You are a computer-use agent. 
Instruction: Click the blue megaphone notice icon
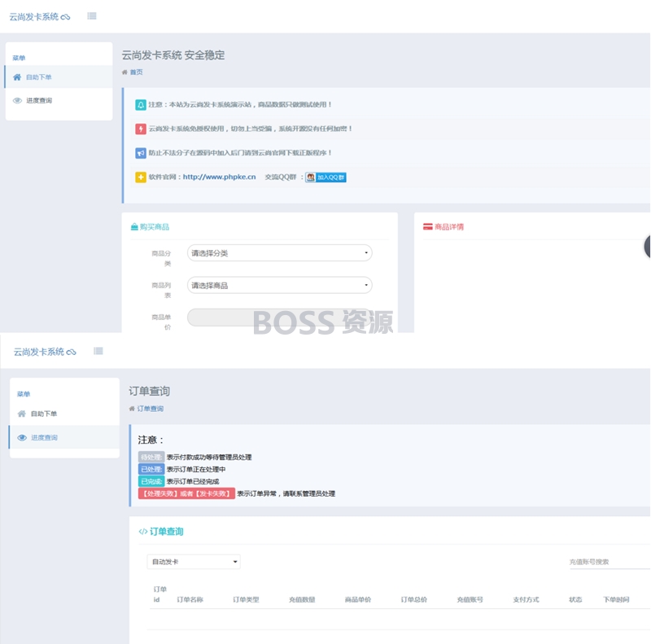tap(141, 153)
